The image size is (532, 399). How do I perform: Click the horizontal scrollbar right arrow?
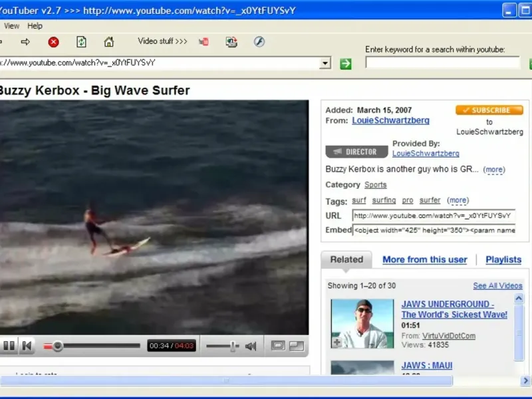[x=526, y=380]
